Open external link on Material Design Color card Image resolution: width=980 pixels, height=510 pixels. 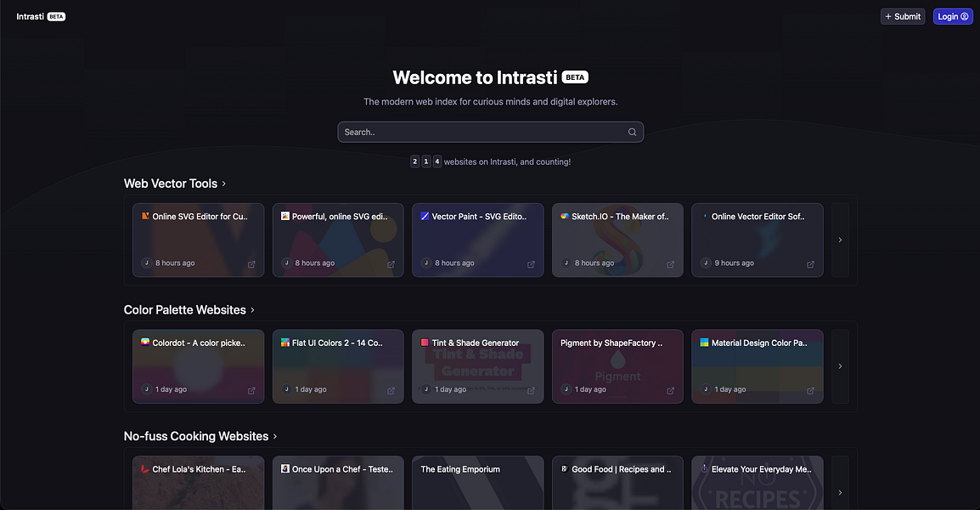(x=810, y=390)
